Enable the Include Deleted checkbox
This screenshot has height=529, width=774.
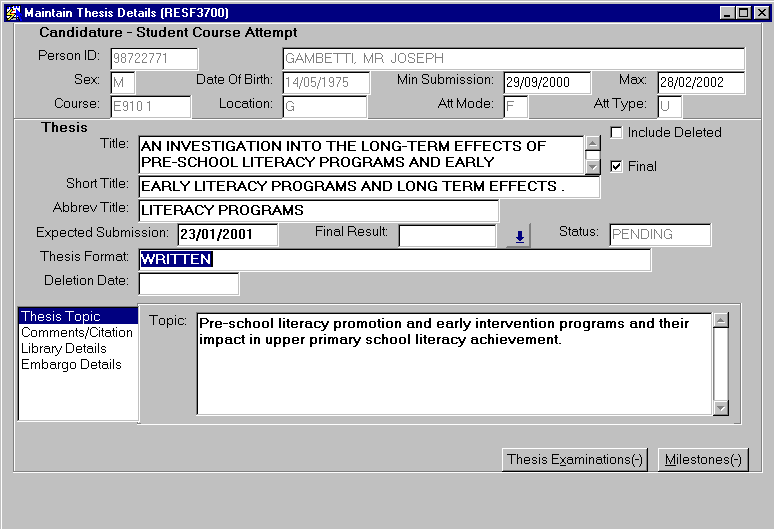(x=617, y=132)
